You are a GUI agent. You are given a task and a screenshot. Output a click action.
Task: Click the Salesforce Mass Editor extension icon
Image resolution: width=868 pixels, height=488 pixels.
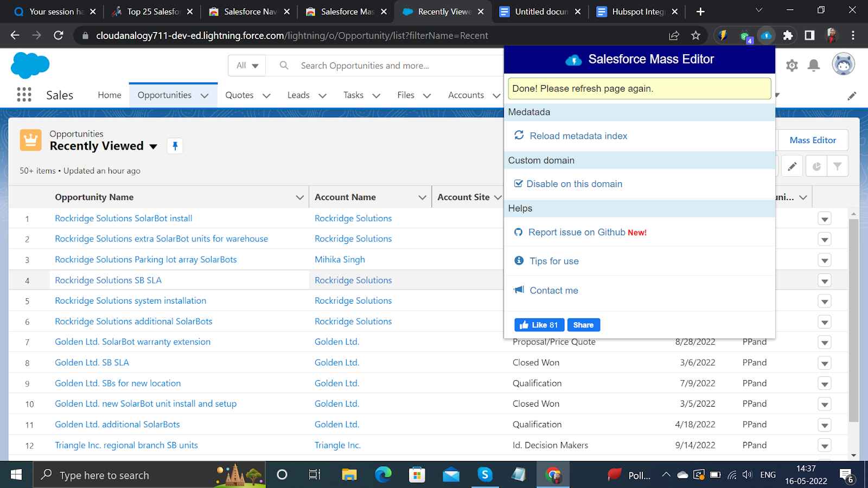click(x=766, y=35)
